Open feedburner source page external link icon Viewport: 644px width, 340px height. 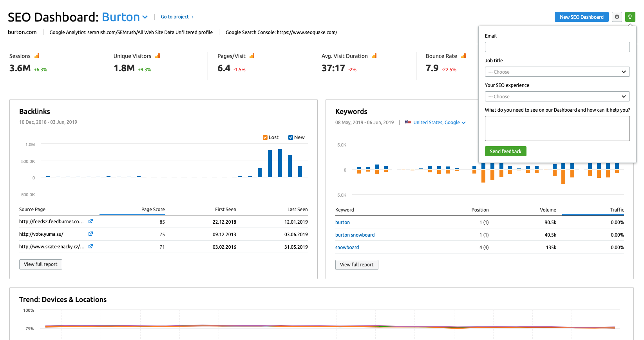pos(90,221)
